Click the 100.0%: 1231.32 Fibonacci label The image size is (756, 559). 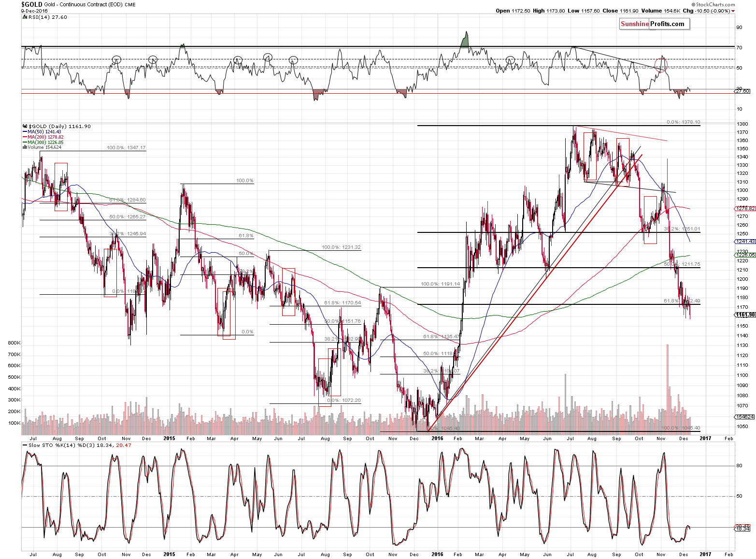click(341, 247)
